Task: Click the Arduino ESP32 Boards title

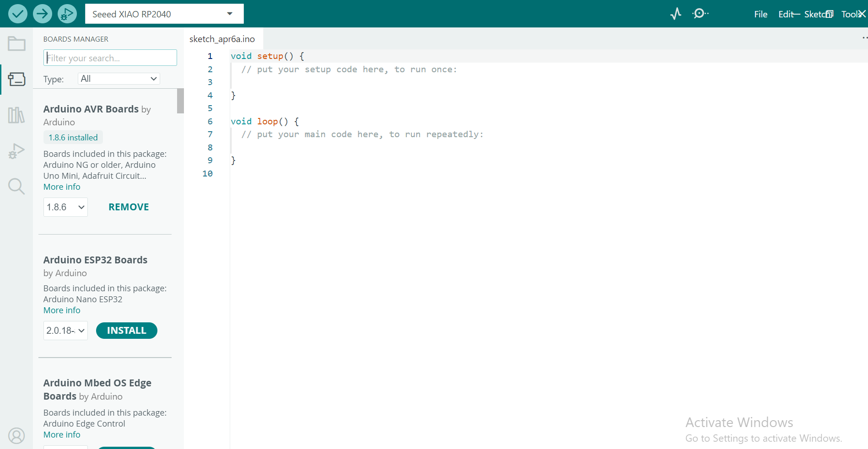Action: (x=95, y=260)
